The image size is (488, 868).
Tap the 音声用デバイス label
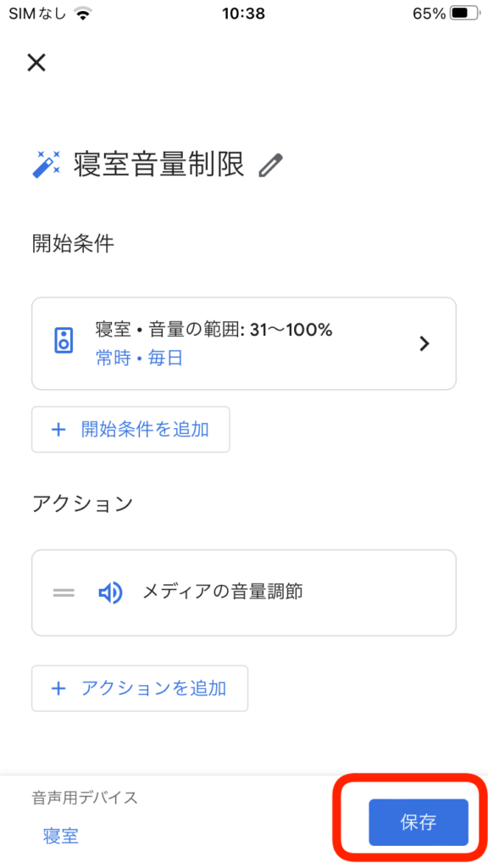pos(85,798)
